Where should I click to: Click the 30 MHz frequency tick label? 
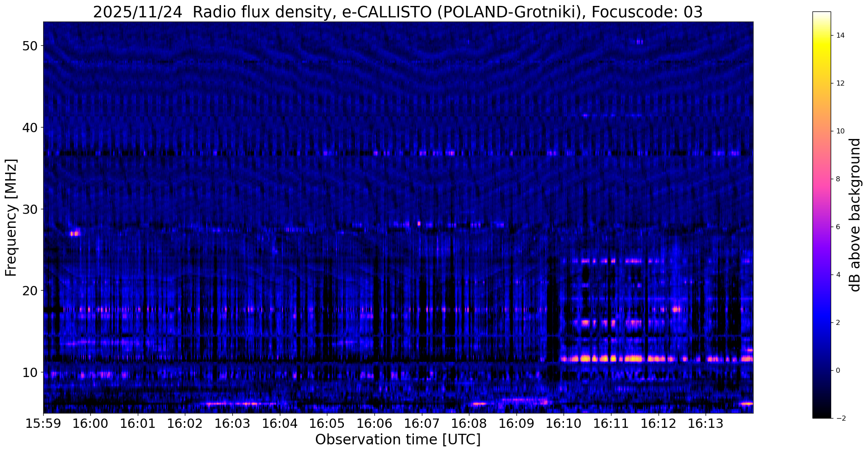pos(30,209)
